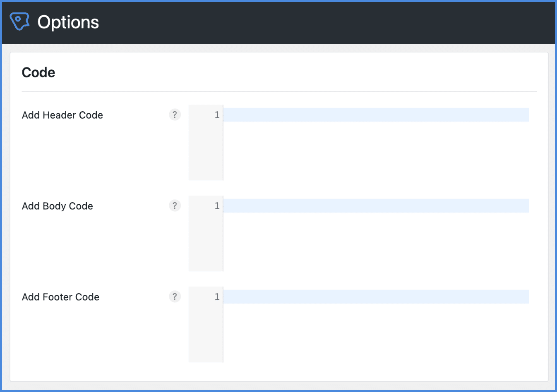Click the question mark beside Add Header Code
This screenshot has width=557, height=392.
click(x=175, y=115)
